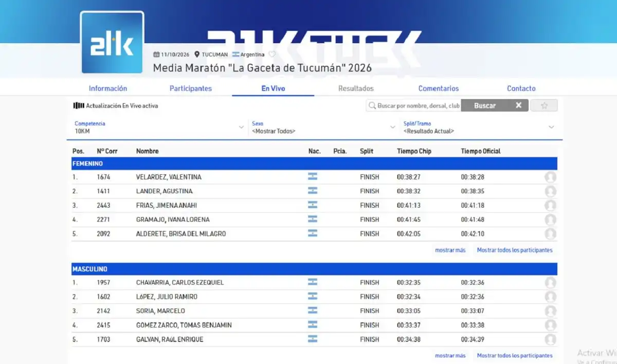This screenshot has width=617, height=364.
Task: Select the En Vivo tab
Action: [273, 88]
